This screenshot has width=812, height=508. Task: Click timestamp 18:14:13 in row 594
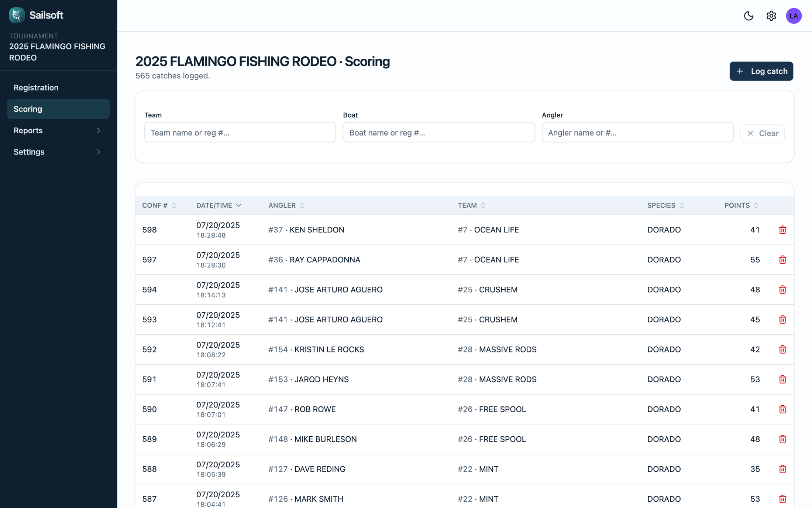click(x=211, y=295)
